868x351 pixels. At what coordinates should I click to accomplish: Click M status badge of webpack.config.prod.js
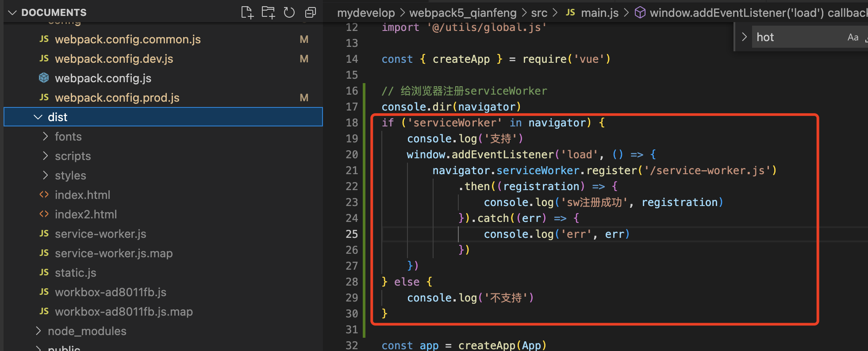304,98
